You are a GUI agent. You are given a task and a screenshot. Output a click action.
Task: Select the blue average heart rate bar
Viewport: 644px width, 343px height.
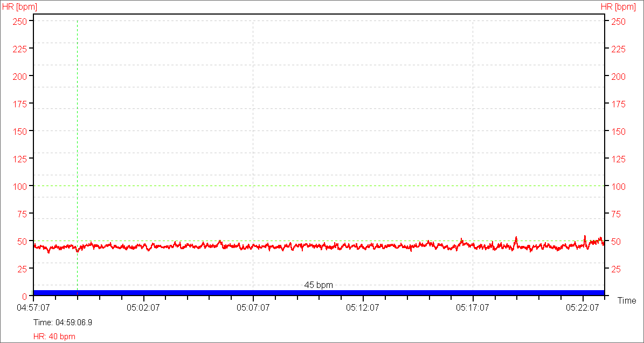pyautogui.click(x=318, y=292)
